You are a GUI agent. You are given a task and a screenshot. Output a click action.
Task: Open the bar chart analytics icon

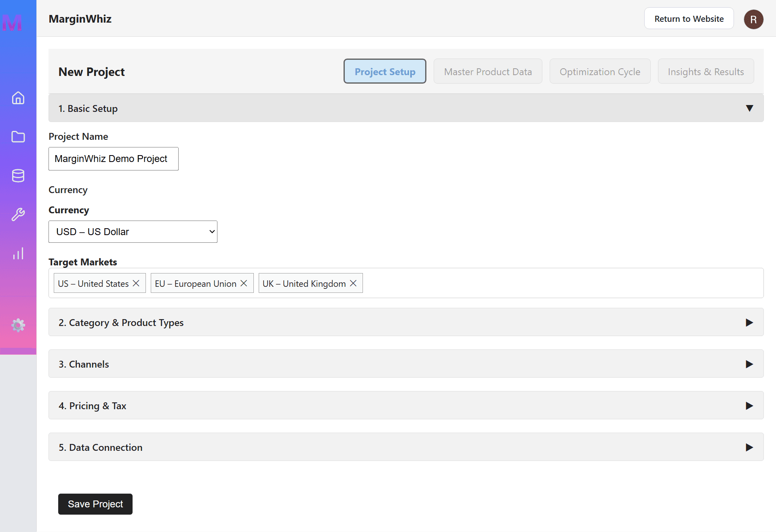[x=18, y=254]
